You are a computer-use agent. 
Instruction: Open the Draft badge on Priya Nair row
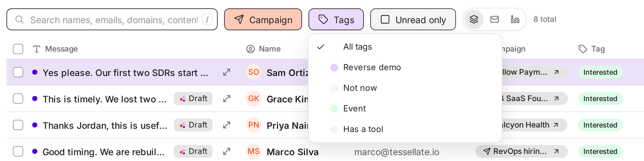click(193, 125)
